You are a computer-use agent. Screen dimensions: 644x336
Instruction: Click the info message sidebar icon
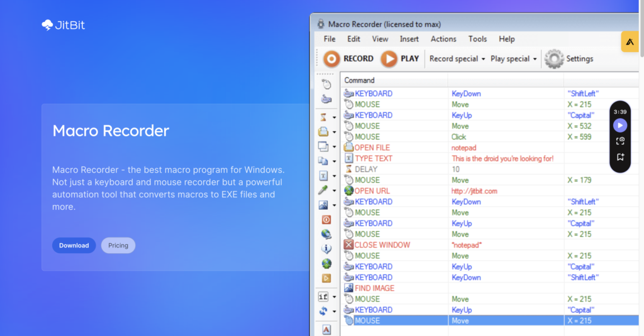pyautogui.click(x=326, y=249)
